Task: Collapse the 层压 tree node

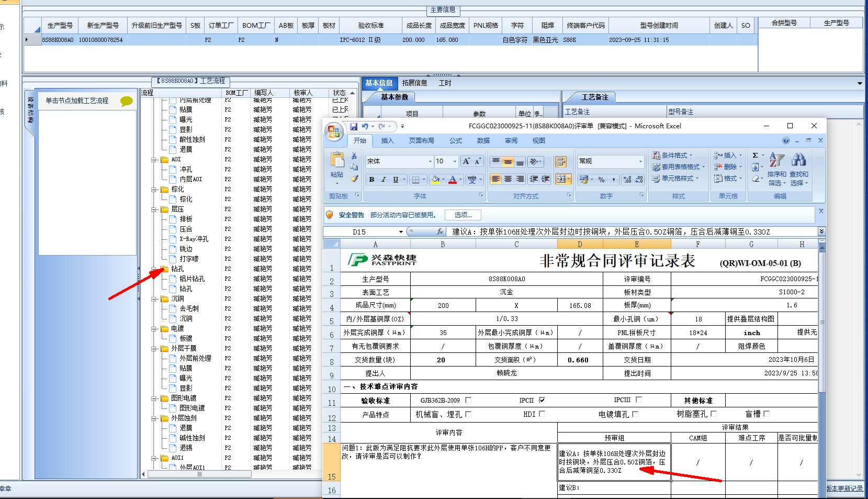Action: pos(154,209)
